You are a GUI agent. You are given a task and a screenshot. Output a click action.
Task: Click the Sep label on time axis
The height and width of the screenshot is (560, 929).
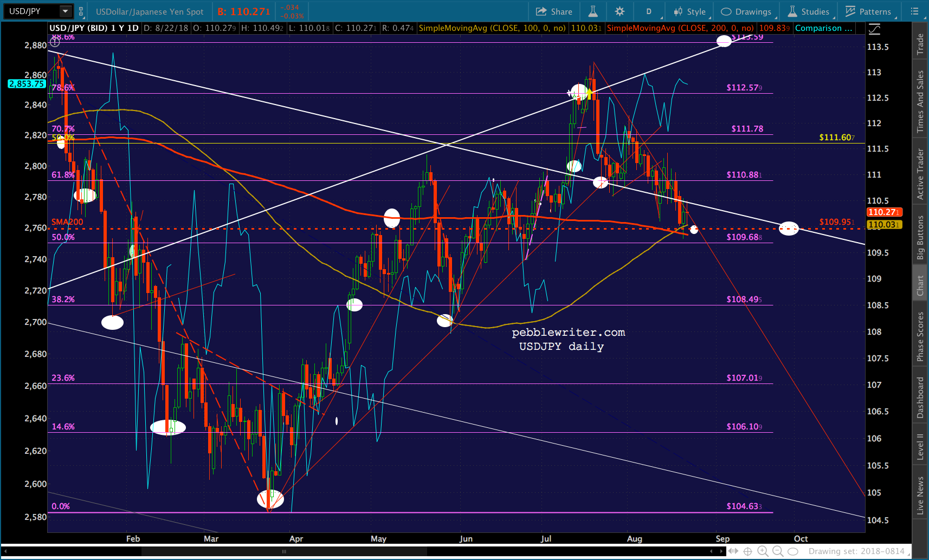point(722,538)
